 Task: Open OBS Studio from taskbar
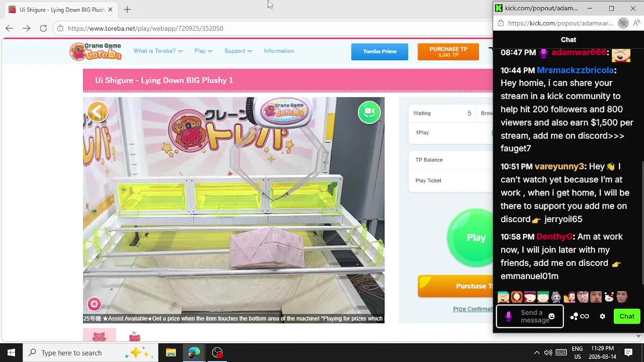(217, 352)
